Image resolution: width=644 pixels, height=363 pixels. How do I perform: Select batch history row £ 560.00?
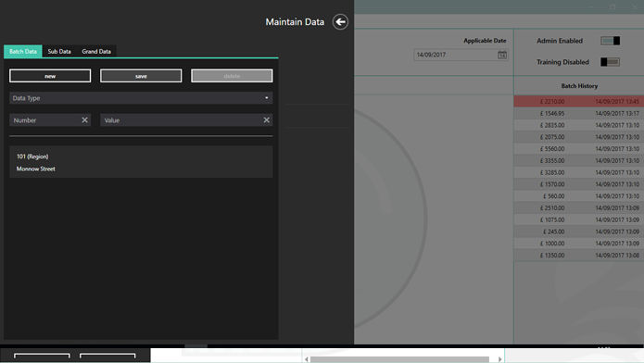(579, 196)
